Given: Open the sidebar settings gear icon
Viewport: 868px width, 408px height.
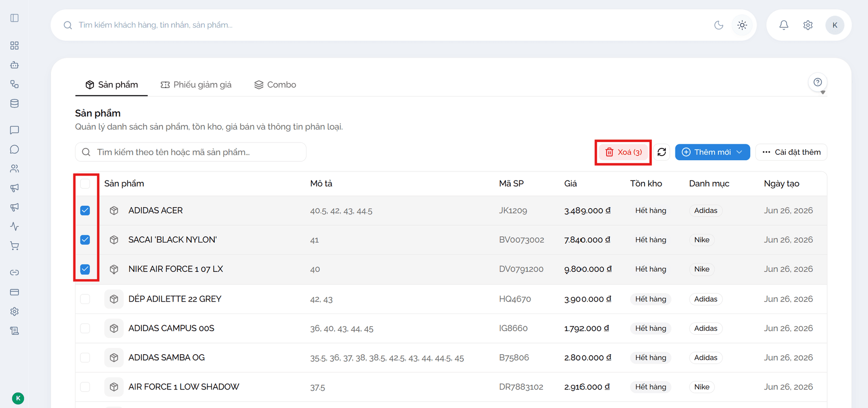Looking at the screenshot, I should tap(14, 311).
